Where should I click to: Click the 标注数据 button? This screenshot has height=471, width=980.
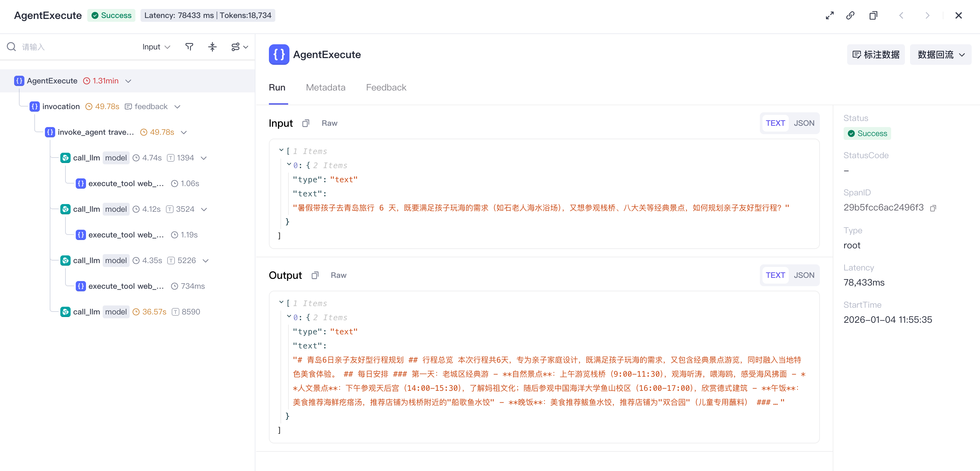point(876,55)
